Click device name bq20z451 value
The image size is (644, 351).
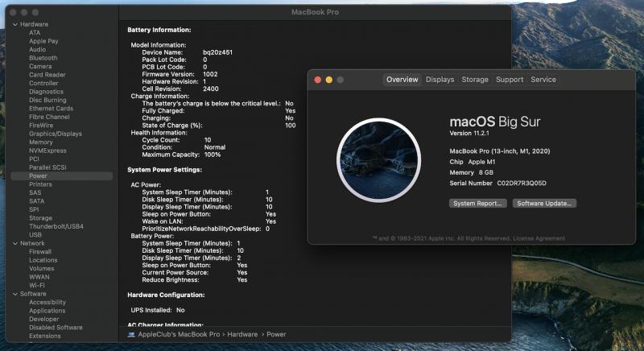click(x=217, y=52)
